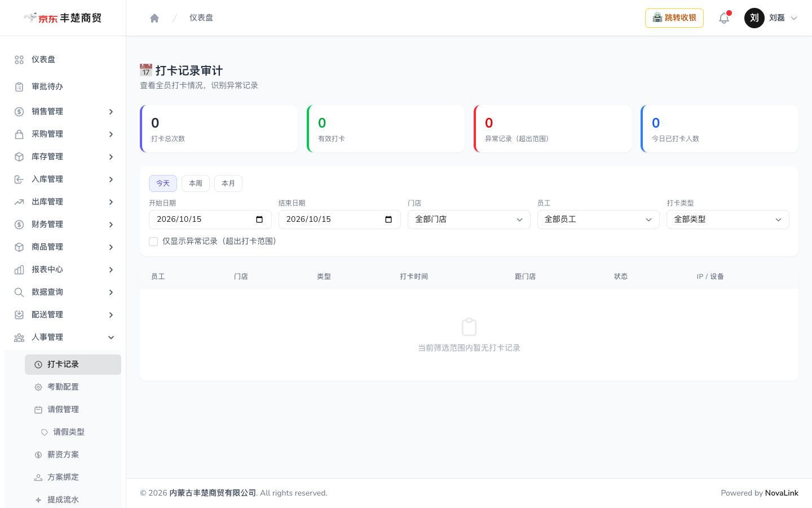Click the 销售管理 dollar icon
The width and height of the screenshot is (812, 508).
[19, 112]
